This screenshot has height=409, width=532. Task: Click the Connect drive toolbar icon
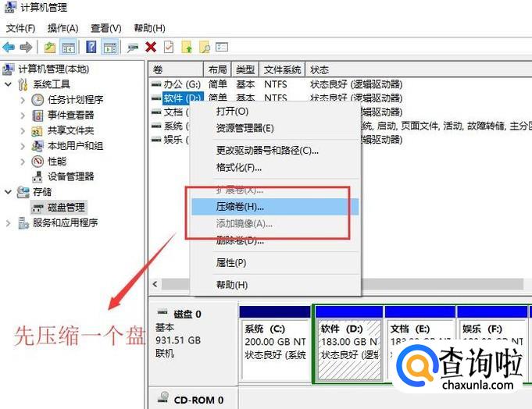click(x=132, y=48)
